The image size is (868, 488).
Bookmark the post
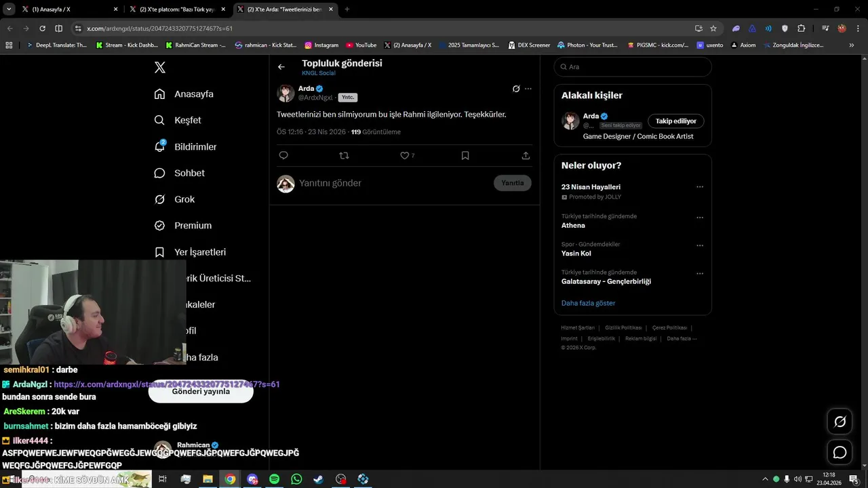(x=465, y=155)
